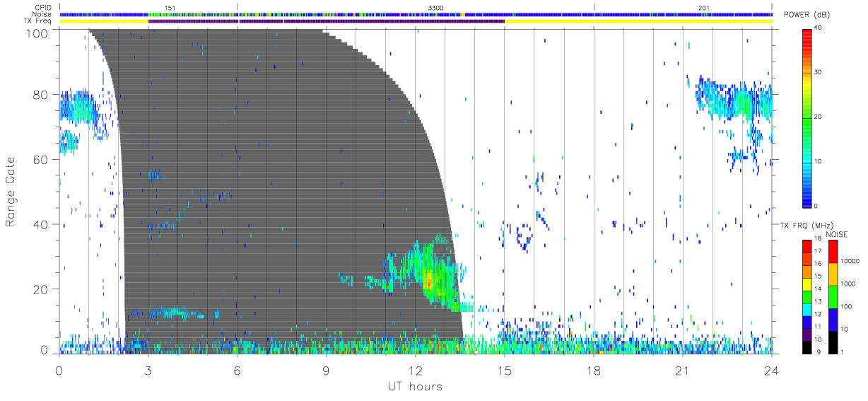This screenshot has height=401, width=868.
Task: Click the '80' tick on the Range Gate axis
Action: pyautogui.click(x=42, y=94)
